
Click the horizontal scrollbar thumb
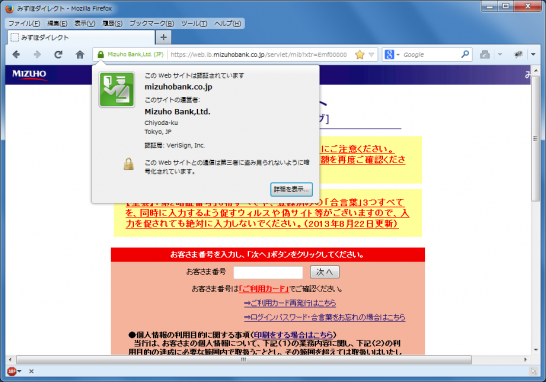pyautogui.click(x=244, y=359)
